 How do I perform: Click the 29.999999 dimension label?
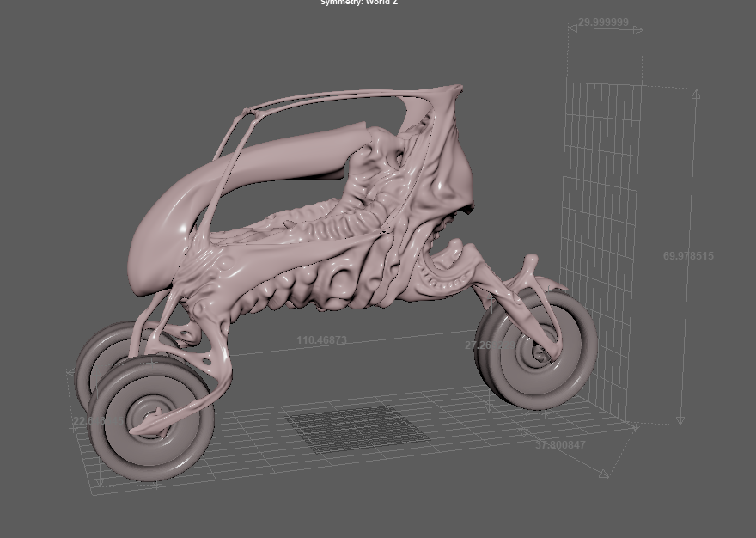(603, 22)
